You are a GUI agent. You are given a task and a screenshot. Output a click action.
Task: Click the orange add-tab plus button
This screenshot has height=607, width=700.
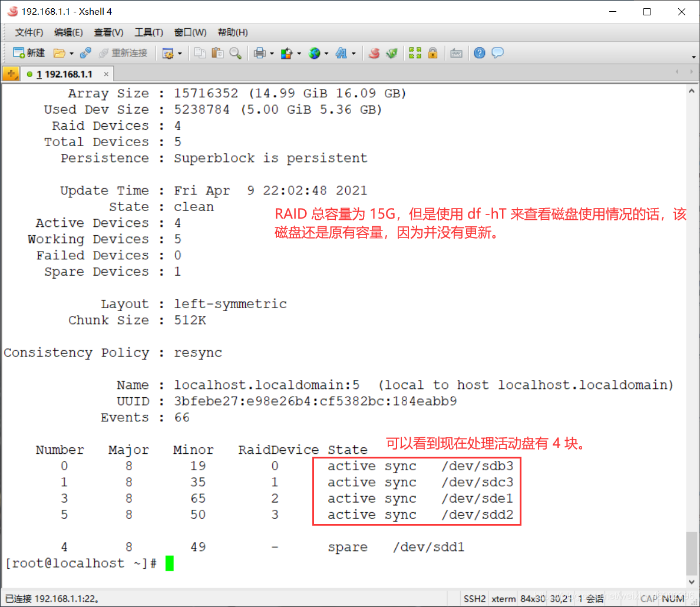tap(11, 74)
